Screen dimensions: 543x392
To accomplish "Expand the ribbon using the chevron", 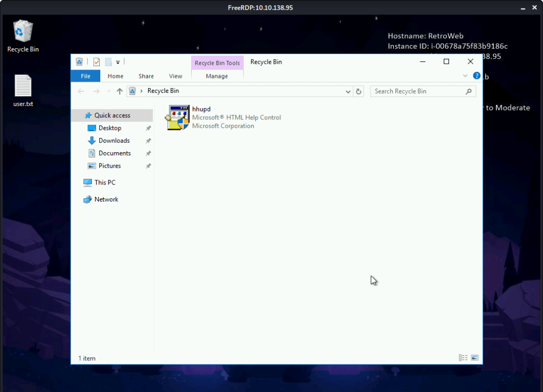I will 466,76.
